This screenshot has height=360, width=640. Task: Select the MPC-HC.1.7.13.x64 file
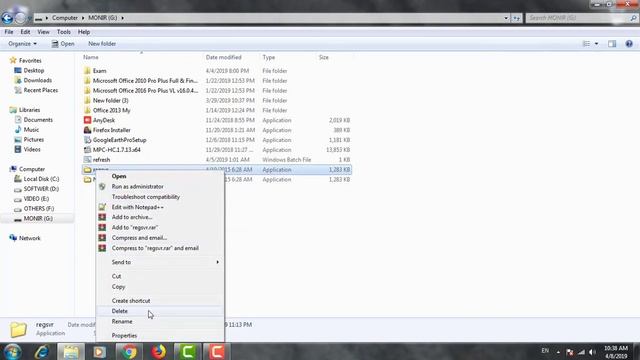(x=116, y=150)
